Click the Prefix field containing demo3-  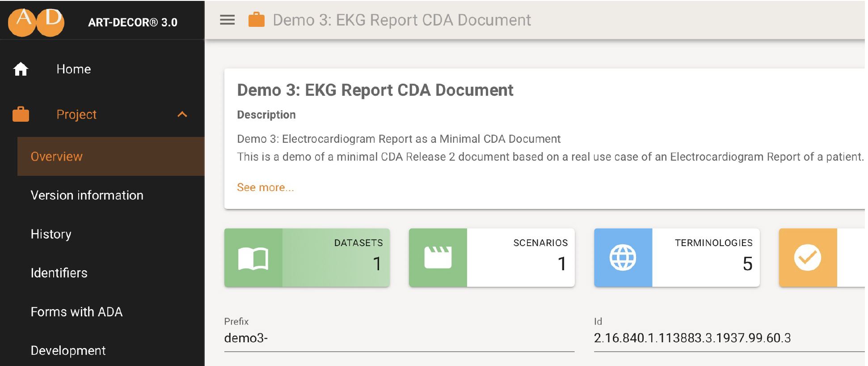coord(399,338)
